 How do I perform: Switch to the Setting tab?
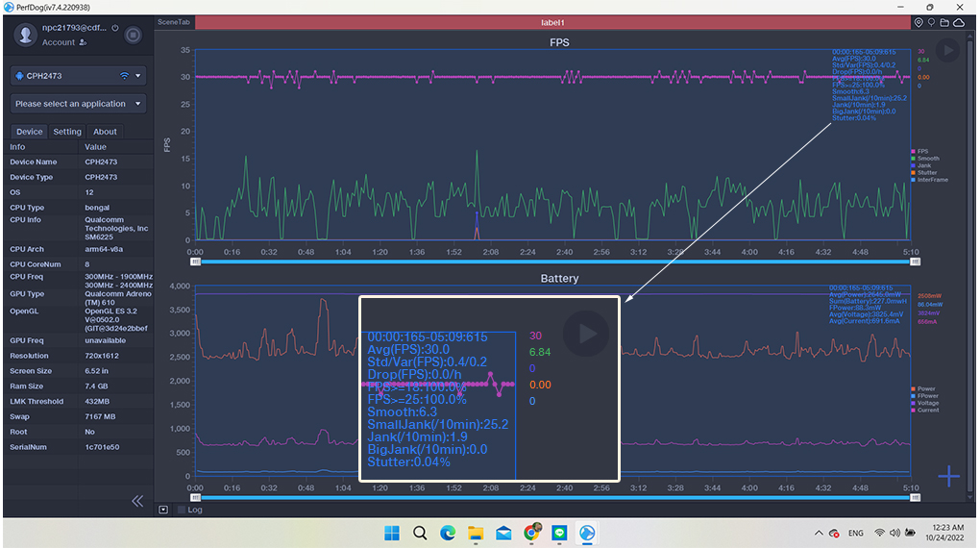pyautogui.click(x=67, y=132)
